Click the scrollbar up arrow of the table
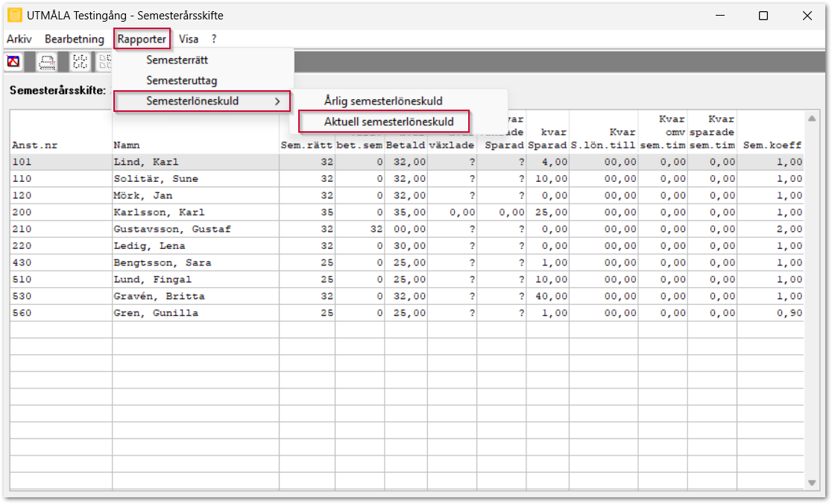Image resolution: width=832 pixels, height=504 pixels. point(812,119)
